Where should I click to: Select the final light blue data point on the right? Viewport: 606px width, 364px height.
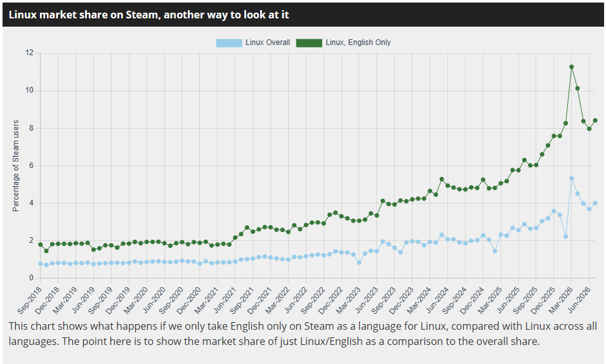tap(595, 204)
